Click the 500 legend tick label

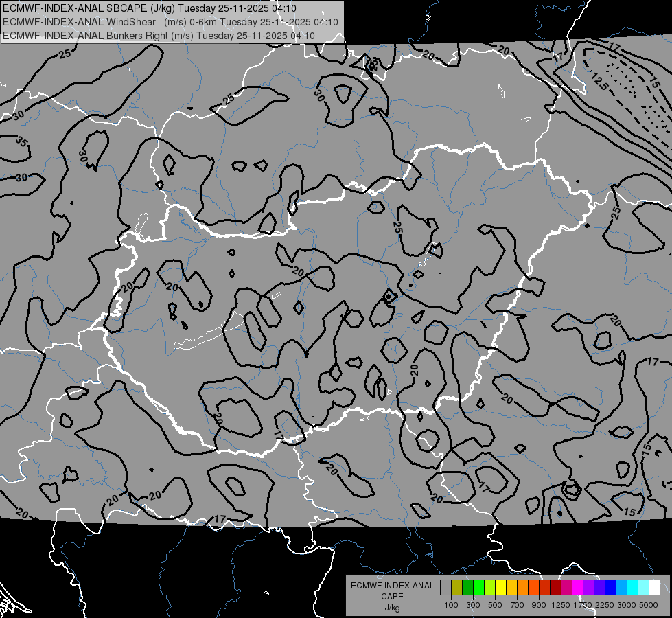coord(495,605)
